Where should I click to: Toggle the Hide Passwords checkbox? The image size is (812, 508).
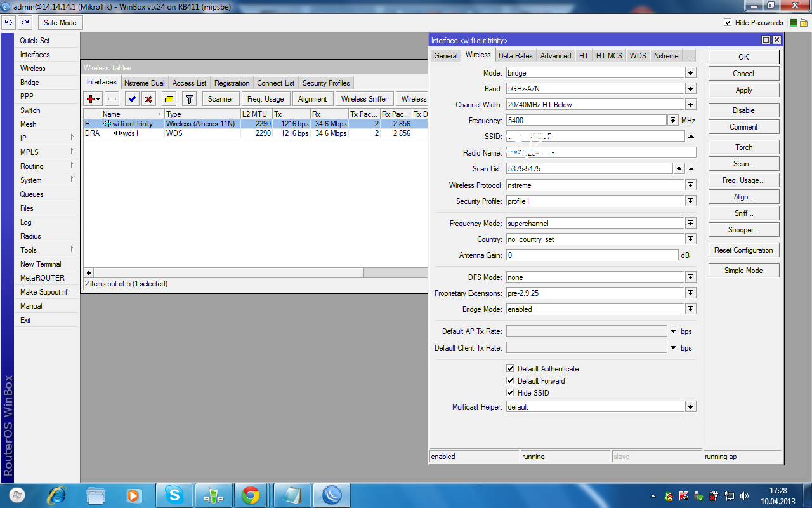[x=728, y=23]
